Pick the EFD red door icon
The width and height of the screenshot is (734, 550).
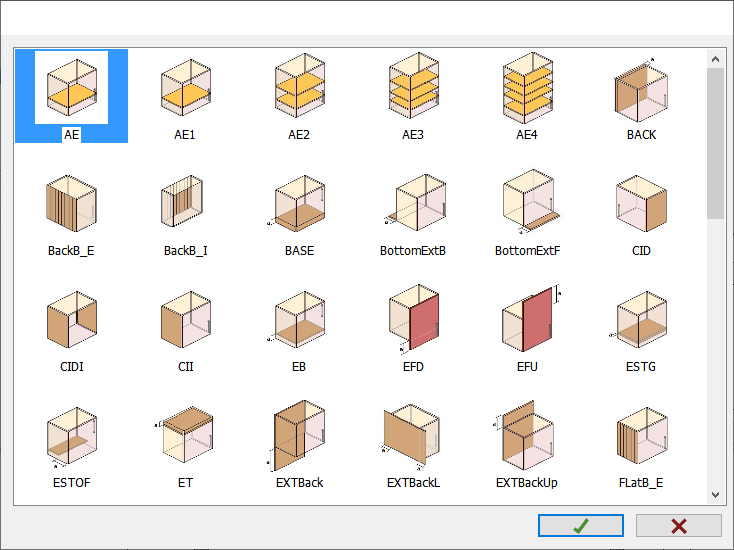pos(414,318)
